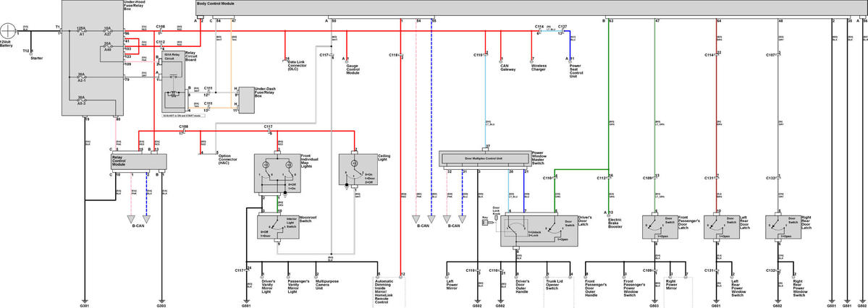Screen dimensions: 868x308
Task: Click the Body Control Module header label
Action: [x=215, y=4]
